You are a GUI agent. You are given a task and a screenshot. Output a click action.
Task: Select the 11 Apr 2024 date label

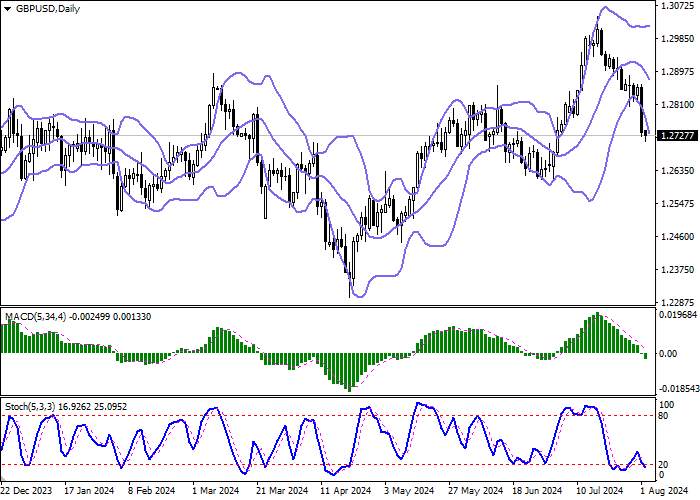346,491
